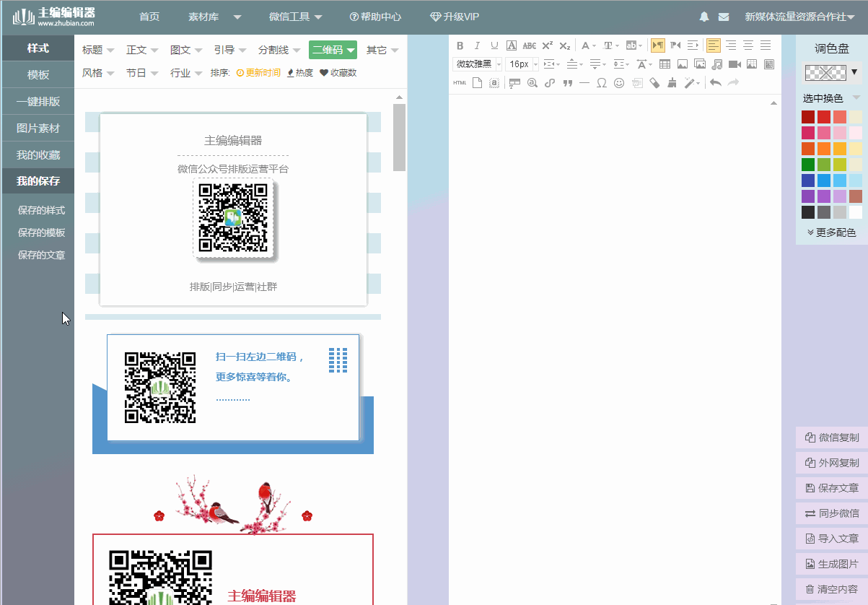Open the 首页 top menu item
868x605 pixels.
pyautogui.click(x=149, y=17)
